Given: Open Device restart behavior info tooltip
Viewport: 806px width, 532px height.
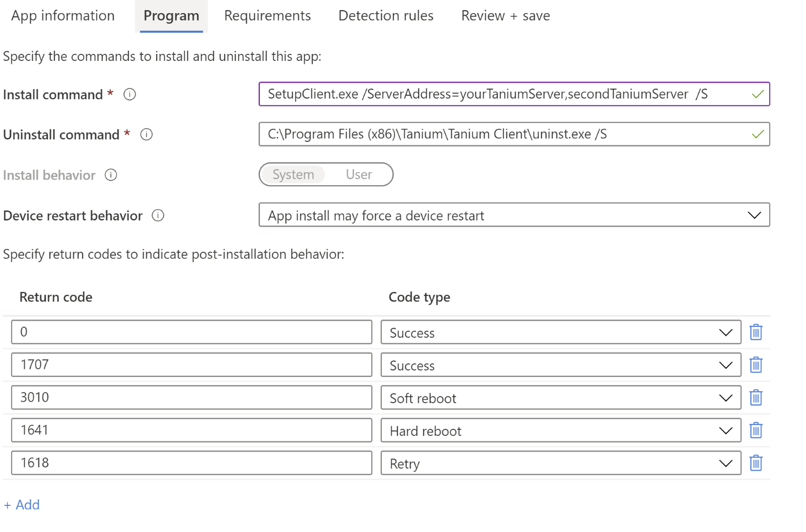Looking at the screenshot, I should click(x=158, y=215).
